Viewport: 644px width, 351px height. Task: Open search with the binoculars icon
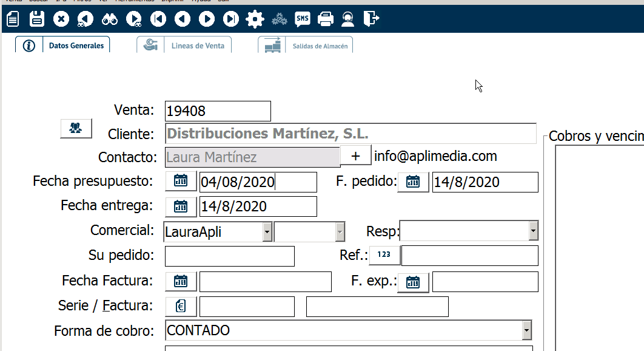click(x=110, y=19)
